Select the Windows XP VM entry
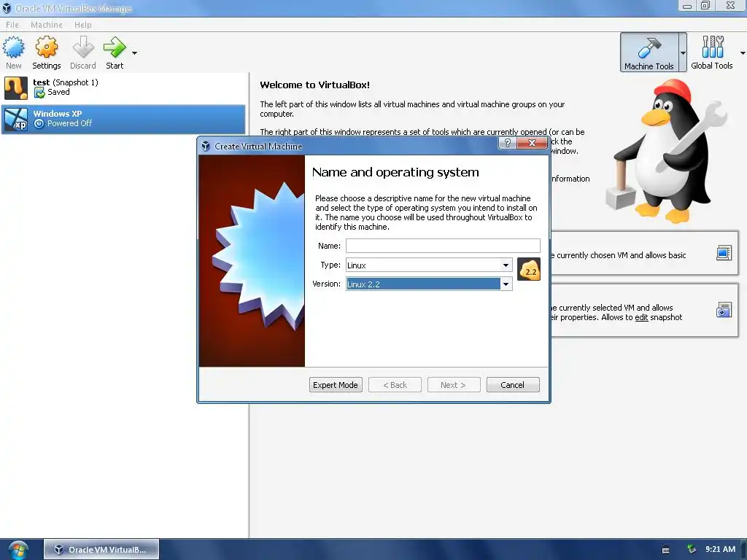Screen dimensions: 747x560 click(x=124, y=119)
